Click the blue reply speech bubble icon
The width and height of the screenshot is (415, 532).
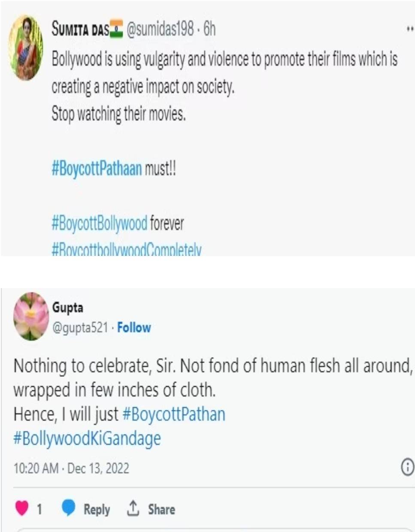coord(69,508)
